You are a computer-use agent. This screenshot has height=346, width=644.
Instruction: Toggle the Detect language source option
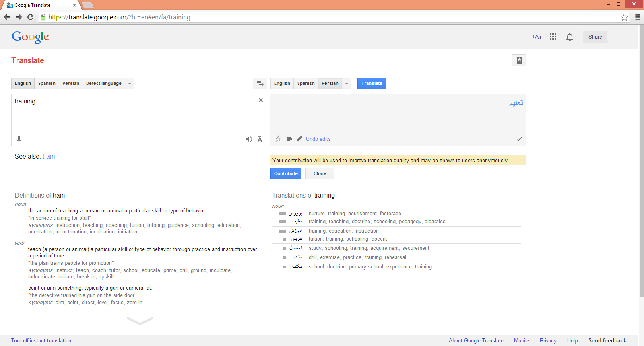[x=103, y=83]
